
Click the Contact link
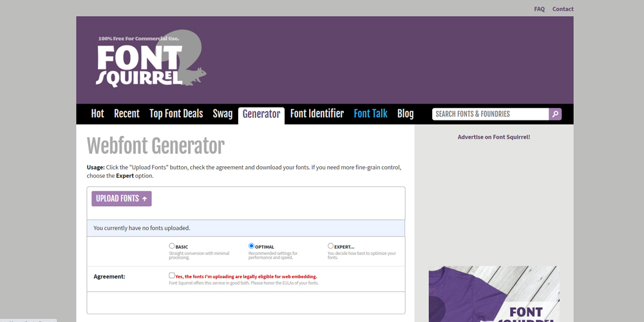(x=562, y=9)
